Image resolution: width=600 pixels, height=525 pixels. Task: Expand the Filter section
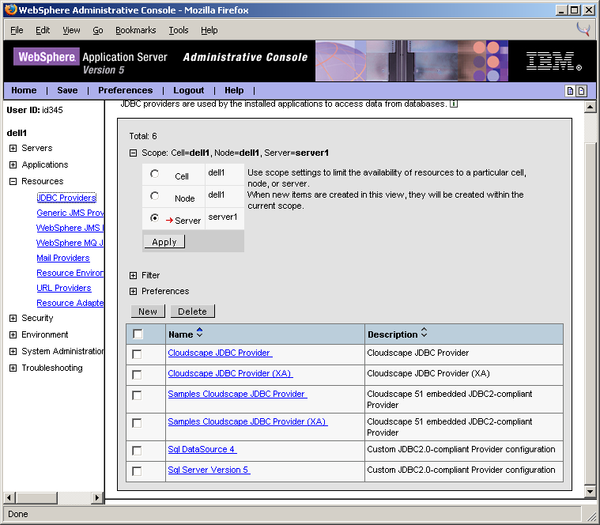click(133, 276)
